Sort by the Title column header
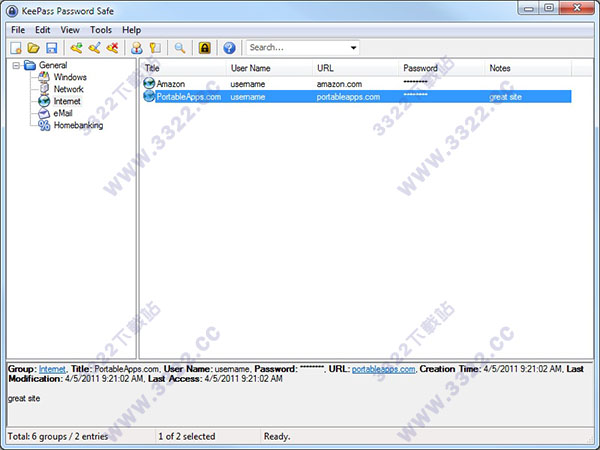The height and width of the screenshot is (450, 600). [x=183, y=68]
